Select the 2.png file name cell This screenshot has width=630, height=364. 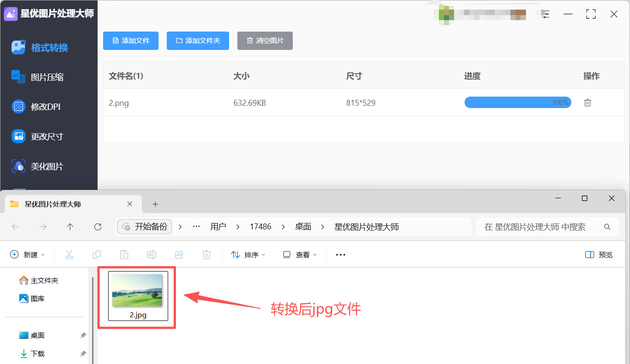tap(119, 103)
